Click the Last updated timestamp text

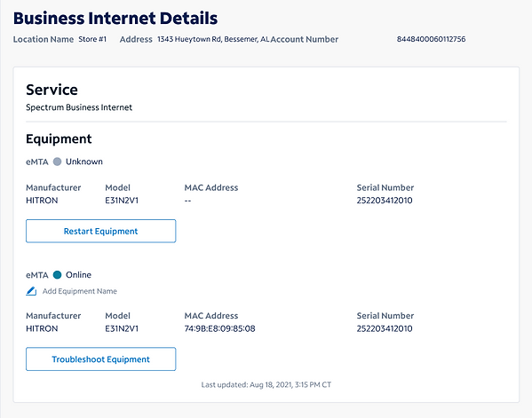tap(266, 385)
